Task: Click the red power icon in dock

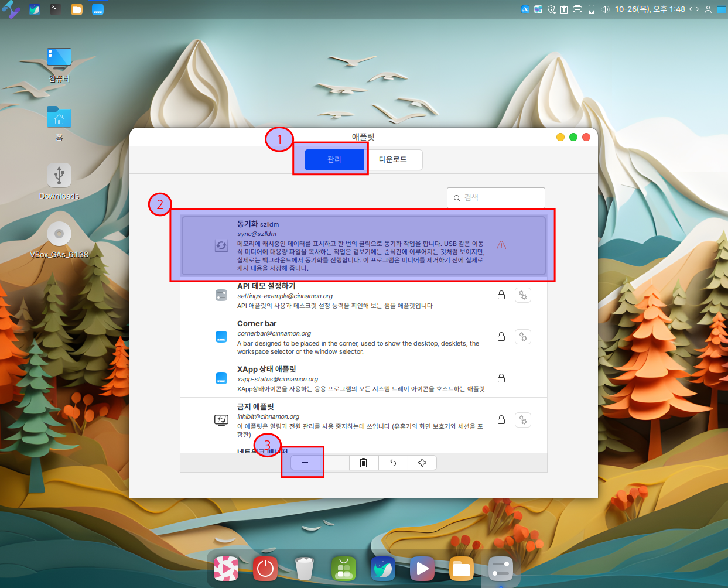Action: coord(265,568)
